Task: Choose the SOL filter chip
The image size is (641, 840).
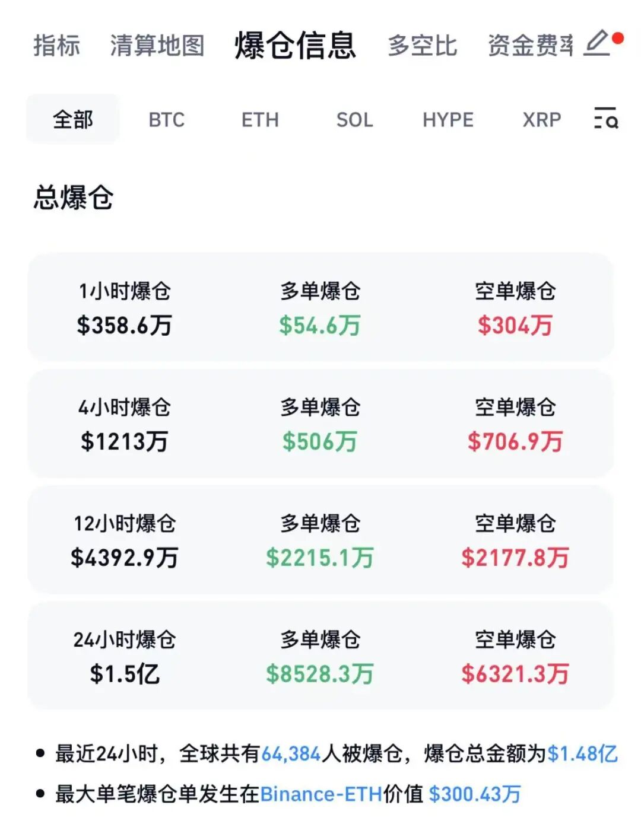Action: [x=354, y=120]
